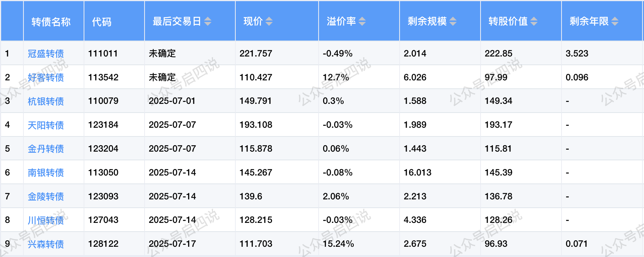Viewport: 644px width, 257px height.
Task: Click the 2025-07-17 last trading date
Action: click(172, 244)
